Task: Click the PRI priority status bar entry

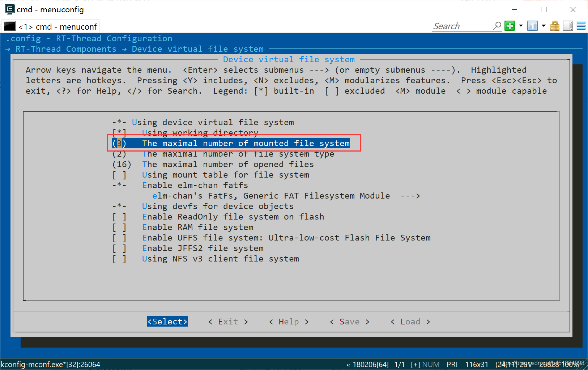Action: 452,365
